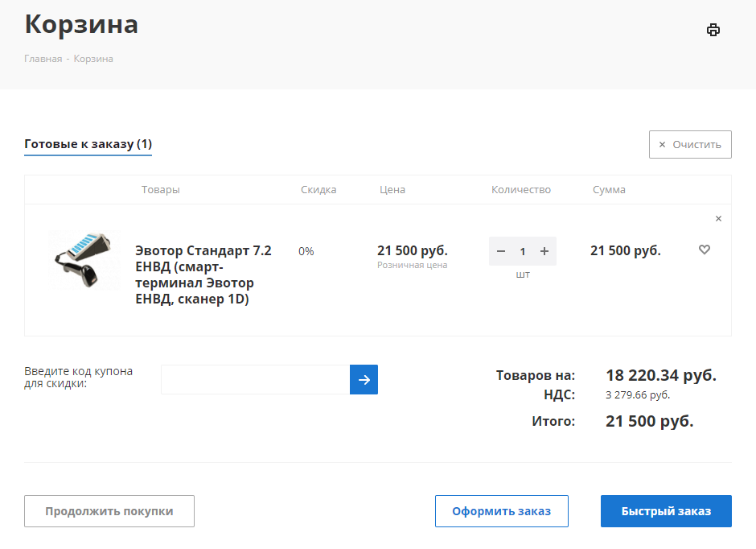Click Оформить заказ button
The image size is (756, 549).
[502, 511]
